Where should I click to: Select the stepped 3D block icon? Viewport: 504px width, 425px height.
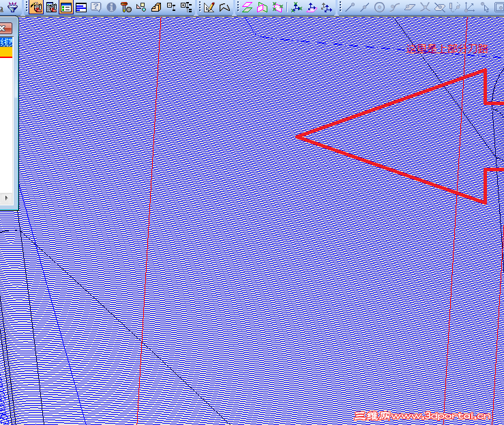coord(156,7)
